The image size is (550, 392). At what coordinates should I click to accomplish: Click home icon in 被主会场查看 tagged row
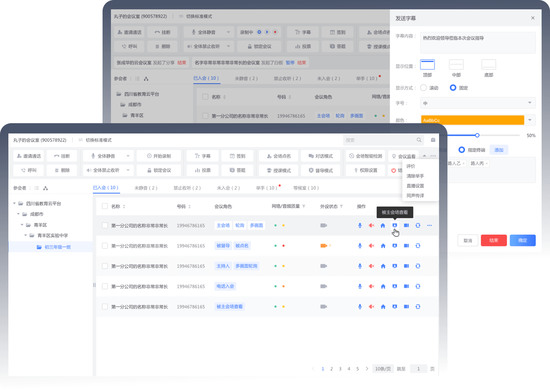click(x=383, y=307)
